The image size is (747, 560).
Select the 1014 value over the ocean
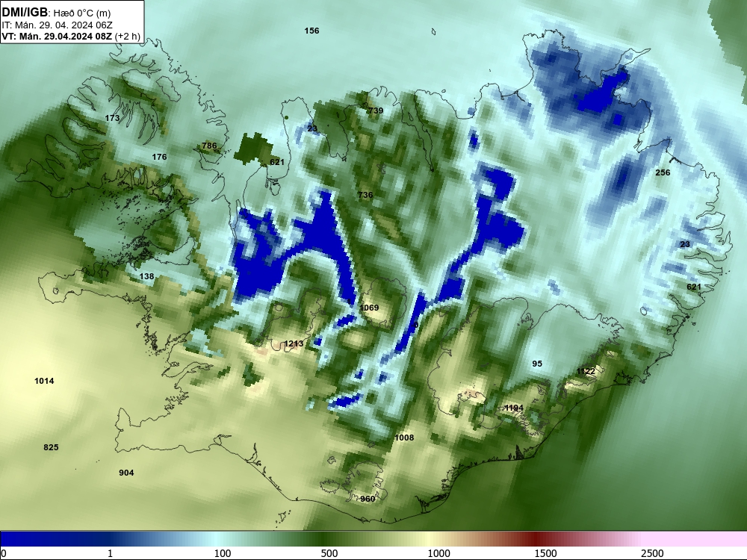(x=44, y=381)
